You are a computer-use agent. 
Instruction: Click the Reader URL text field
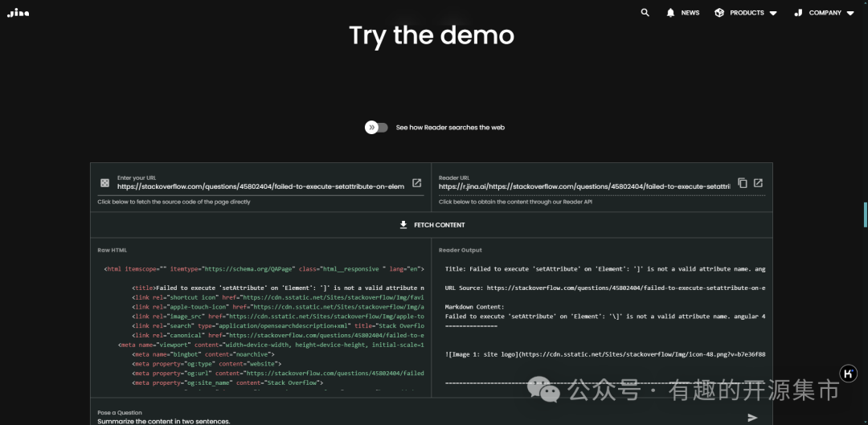583,186
